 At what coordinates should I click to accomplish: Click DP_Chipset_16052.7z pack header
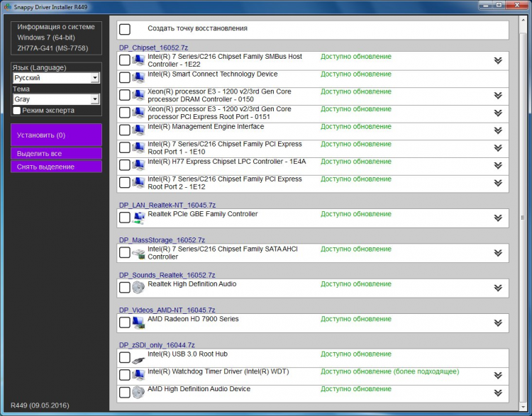(x=153, y=47)
